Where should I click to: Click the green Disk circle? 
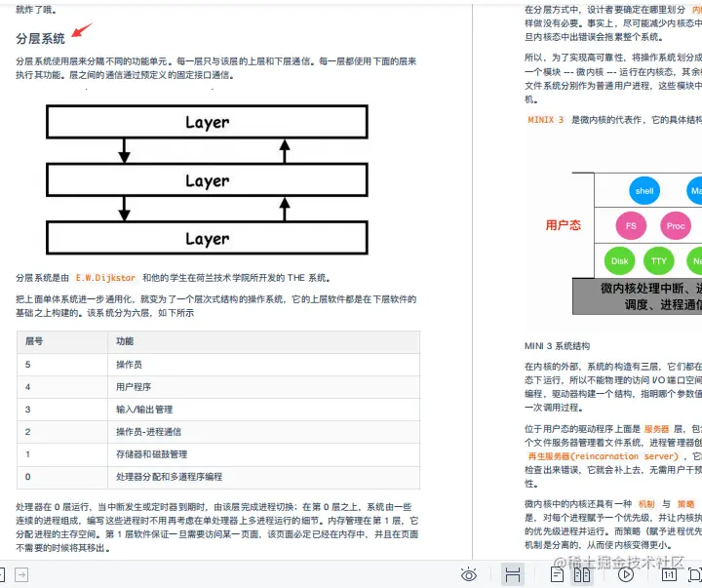620,260
